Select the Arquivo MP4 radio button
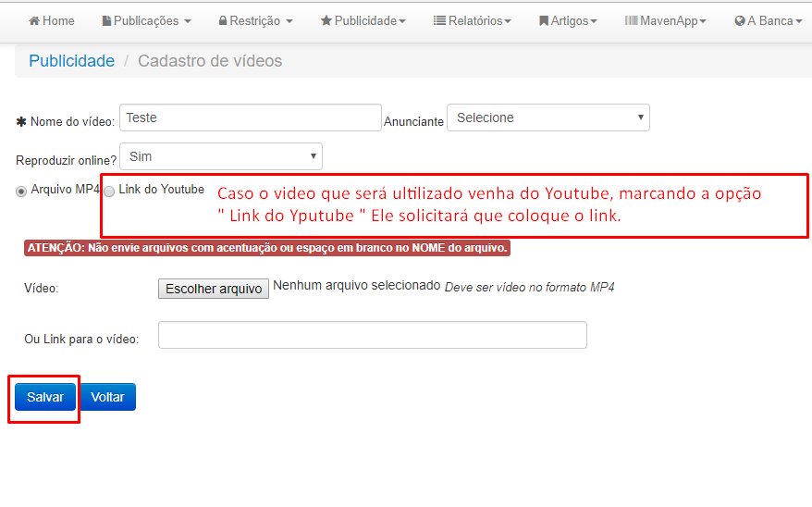 [x=21, y=192]
